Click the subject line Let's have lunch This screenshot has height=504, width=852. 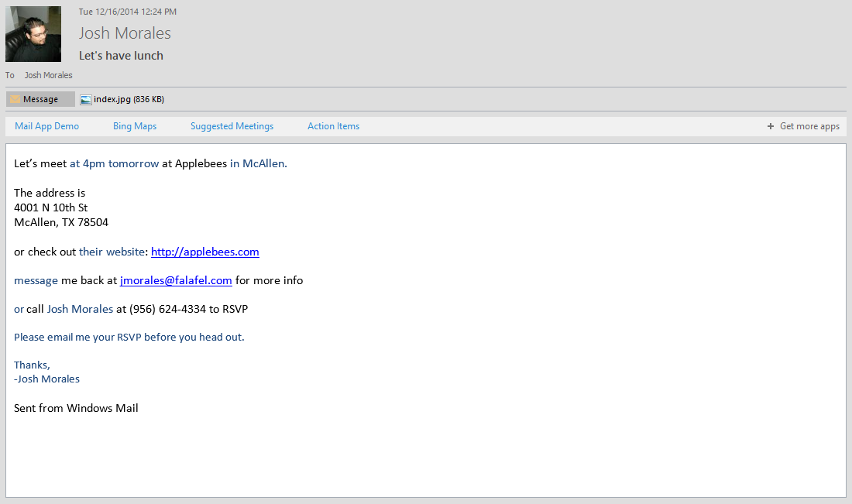coord(121,55)
